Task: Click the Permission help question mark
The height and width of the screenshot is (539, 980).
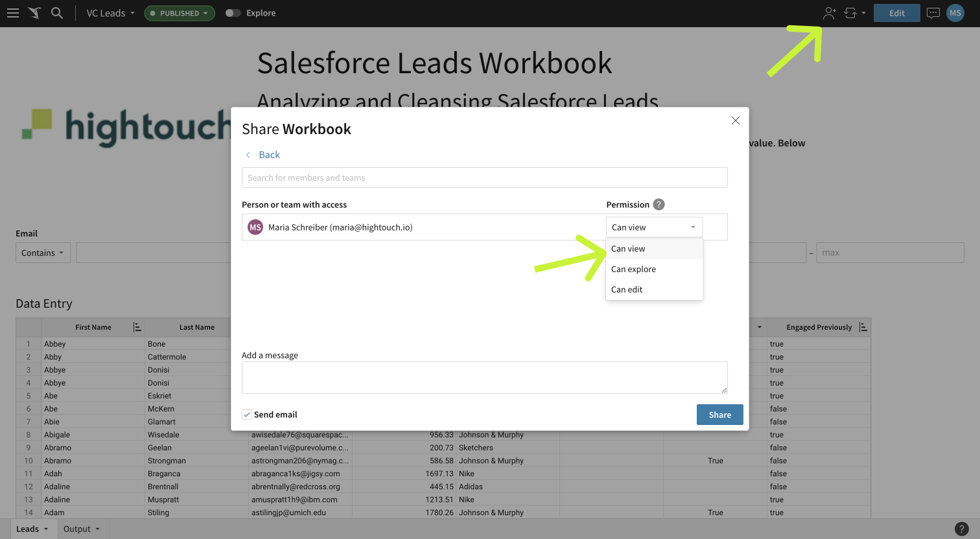Action: click(659, 205)
